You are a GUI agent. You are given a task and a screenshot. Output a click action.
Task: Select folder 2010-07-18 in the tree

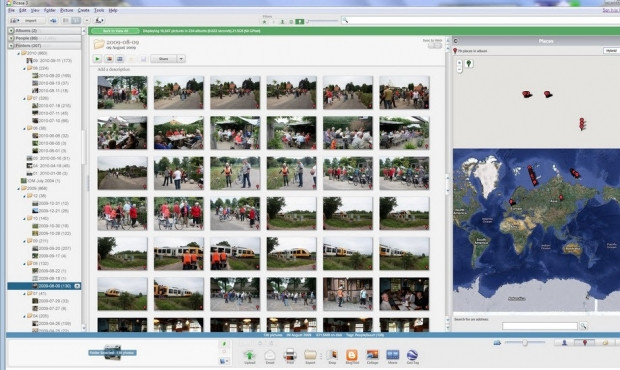coord(51,106)
